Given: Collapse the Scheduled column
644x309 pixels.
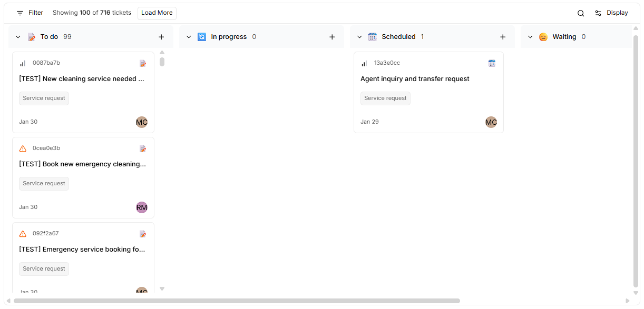Looking at the screenshot, I should 359,37.
